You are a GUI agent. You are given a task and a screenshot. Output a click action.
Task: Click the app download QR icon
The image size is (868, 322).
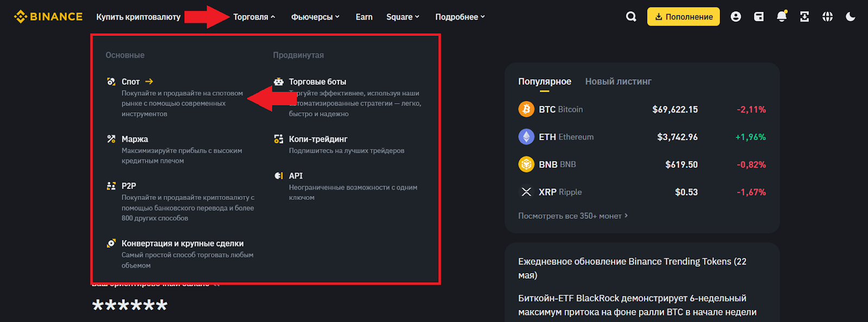point(805,17)
